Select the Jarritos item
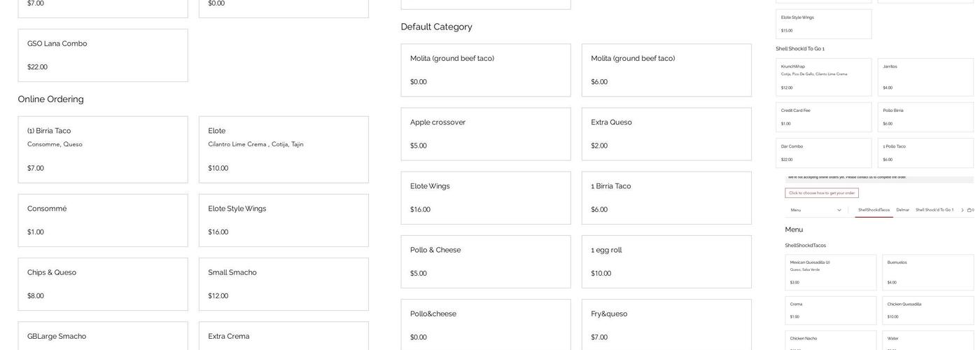Screen dimensions: 980x350 [x=925, y=77]
